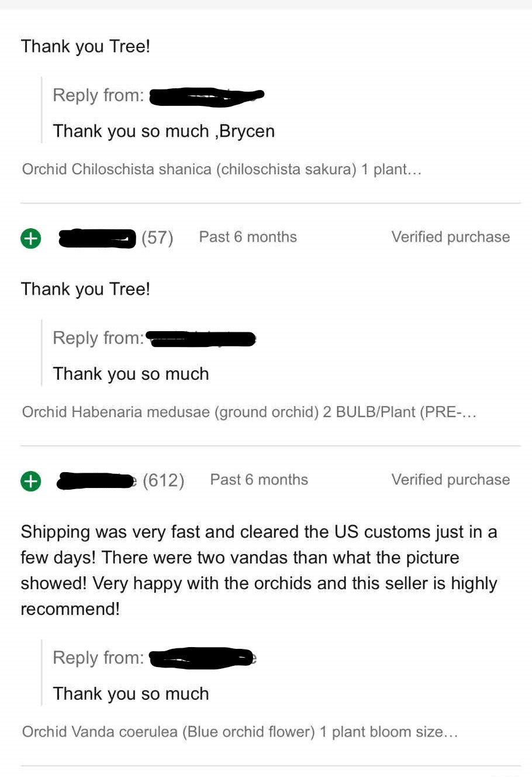Image resolution: width=532 pixels, height=777 pixels.
Task: Open the Orchid Chiloschista shanica item listing
Action: 222,170
